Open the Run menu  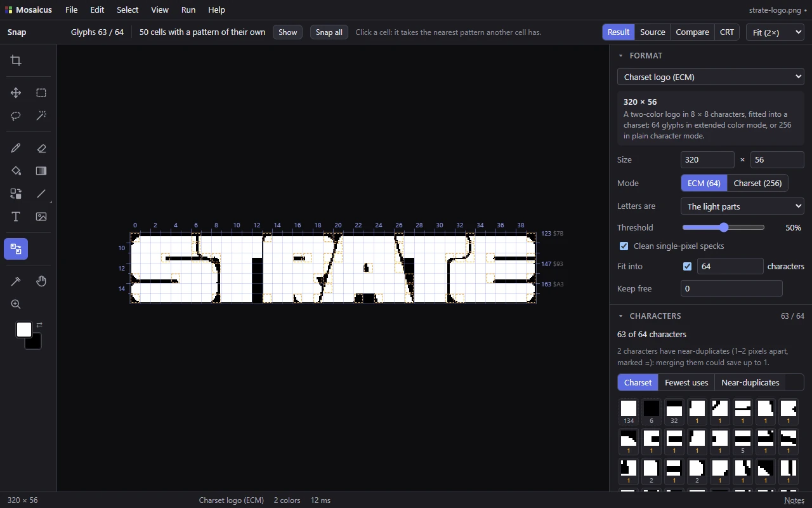(188, 10)
